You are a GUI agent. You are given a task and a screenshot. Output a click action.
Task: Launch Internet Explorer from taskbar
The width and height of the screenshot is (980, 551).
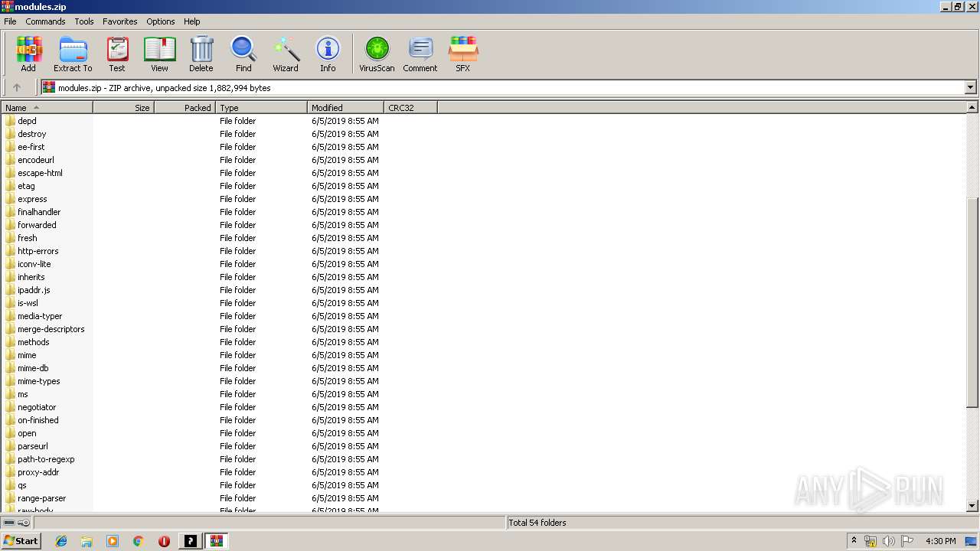[x=61, y=541]
